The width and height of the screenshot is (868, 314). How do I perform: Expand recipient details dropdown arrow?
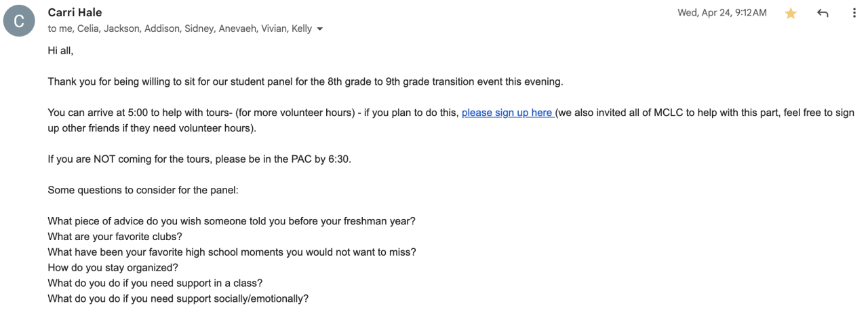point(320,29)
